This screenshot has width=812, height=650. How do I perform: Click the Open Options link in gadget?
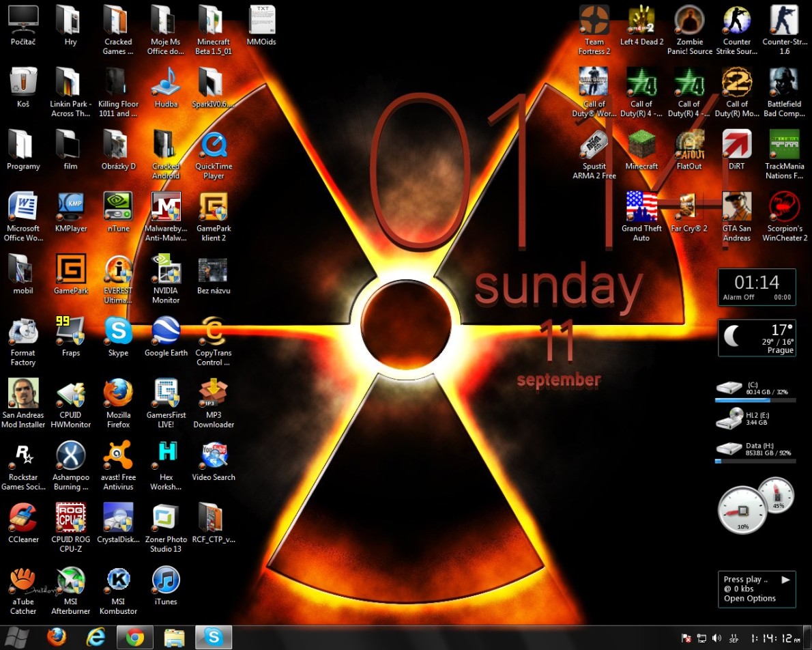749,599
